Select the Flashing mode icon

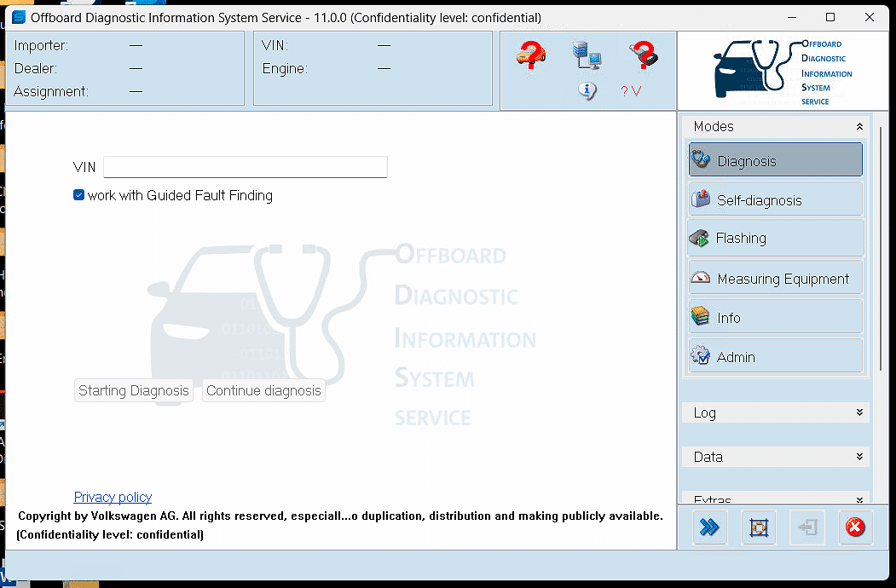tap(701, 238)
